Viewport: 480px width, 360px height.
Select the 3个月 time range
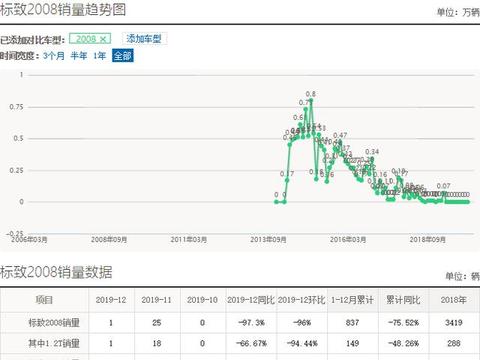click(54, 56)
